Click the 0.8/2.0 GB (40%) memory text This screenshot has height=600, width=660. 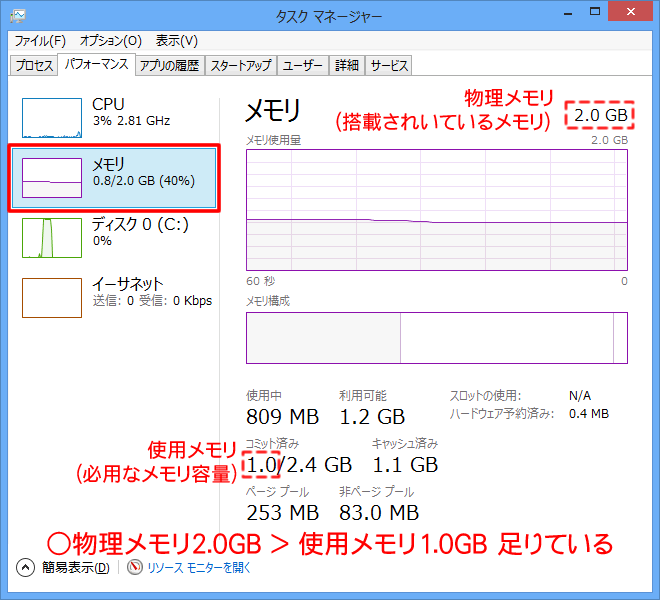tap(144, 181)
